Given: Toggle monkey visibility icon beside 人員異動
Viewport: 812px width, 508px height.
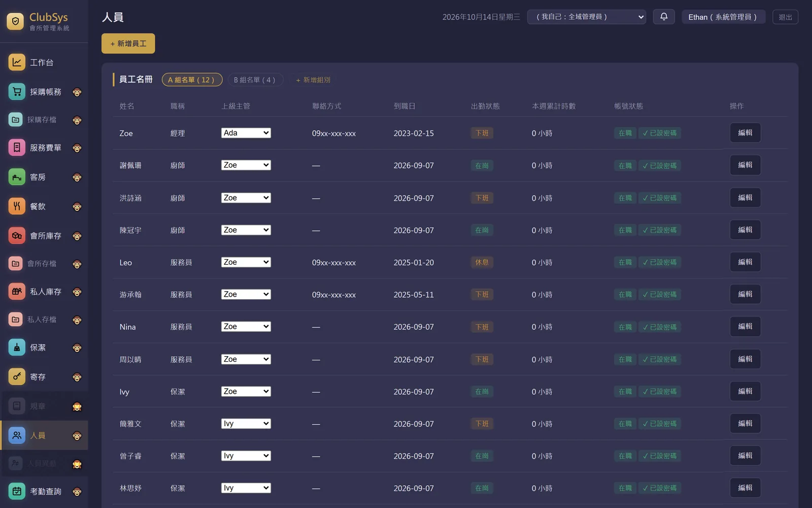Looking at the screenshot, I should tap(77, 464).
